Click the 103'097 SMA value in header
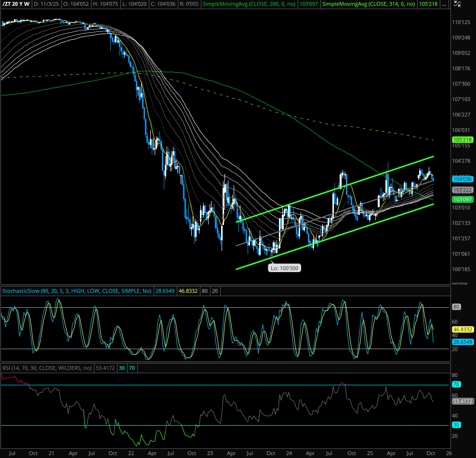The height and width of the screenshot is (458, 476). [309, 4]
